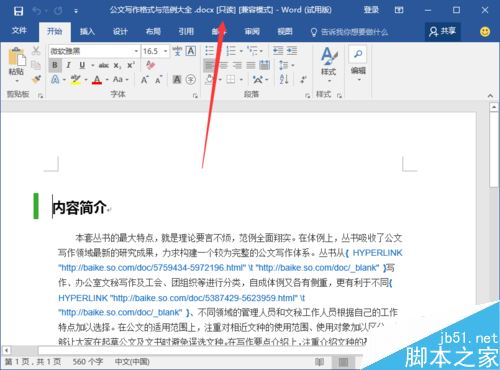This screenshot has height=370, width=500.
Task: Toggle Character Shading button
Action: [x=177, y=79]
